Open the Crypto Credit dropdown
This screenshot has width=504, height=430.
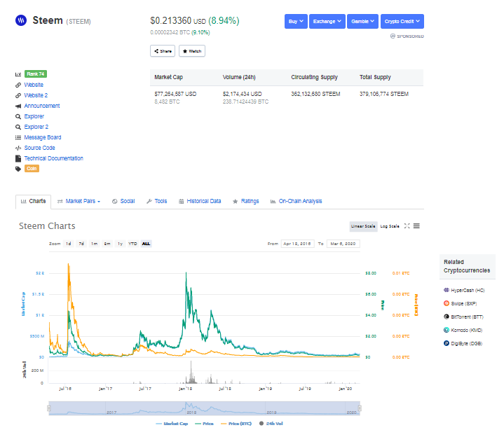click(402, 22)
